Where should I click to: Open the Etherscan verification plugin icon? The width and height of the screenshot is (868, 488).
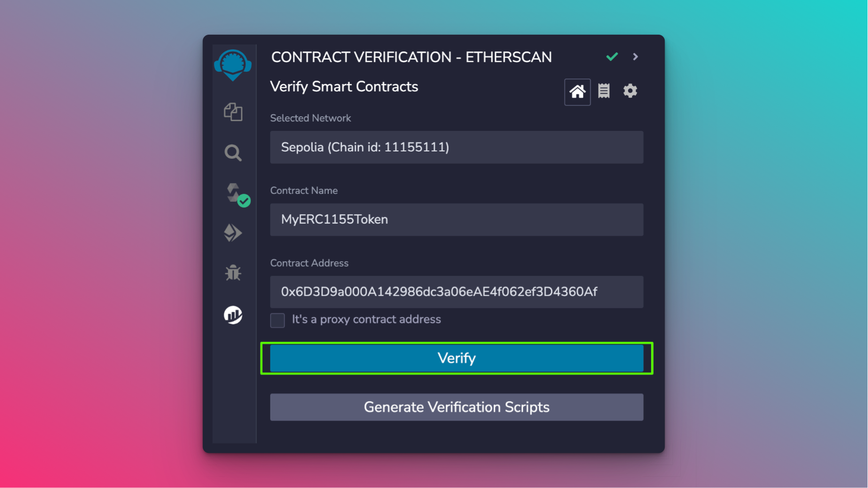(233, 315)
